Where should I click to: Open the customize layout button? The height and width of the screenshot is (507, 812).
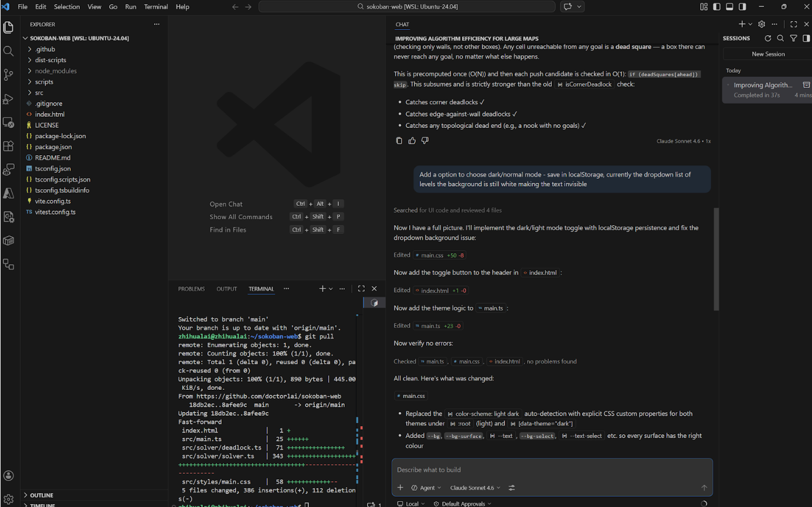coord(704,6)
